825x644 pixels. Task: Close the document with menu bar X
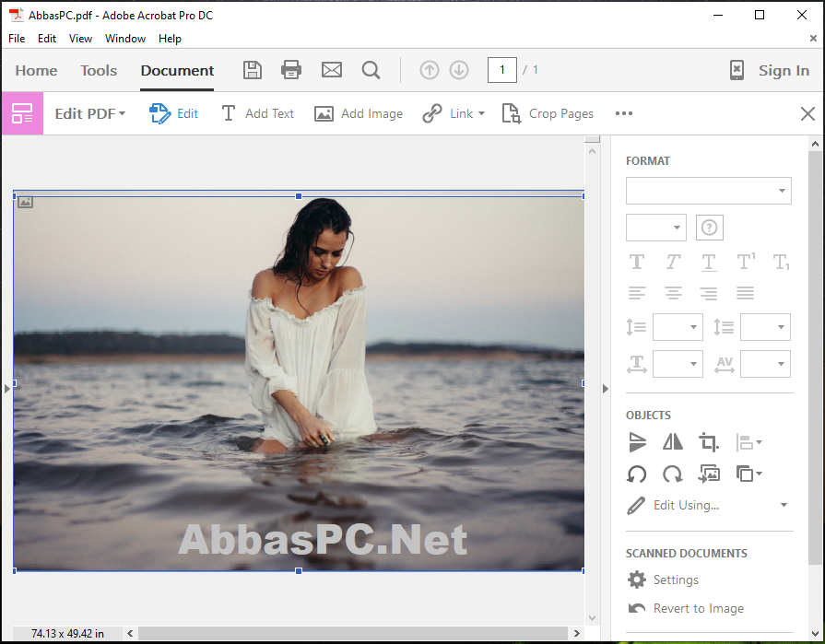813,39
